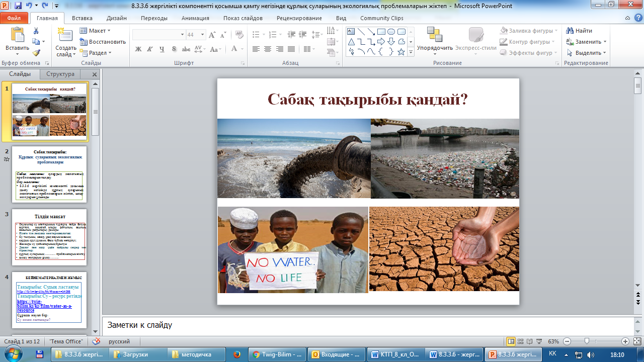Click the Cut scissors icon
The image size is (644, 362).
[36, 31]
